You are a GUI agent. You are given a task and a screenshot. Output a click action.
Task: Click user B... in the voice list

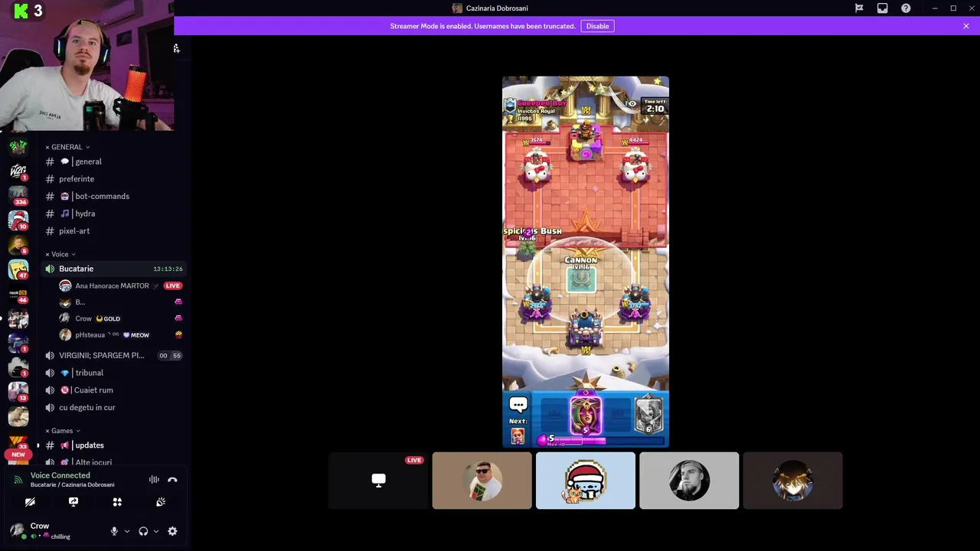[120, 302]
